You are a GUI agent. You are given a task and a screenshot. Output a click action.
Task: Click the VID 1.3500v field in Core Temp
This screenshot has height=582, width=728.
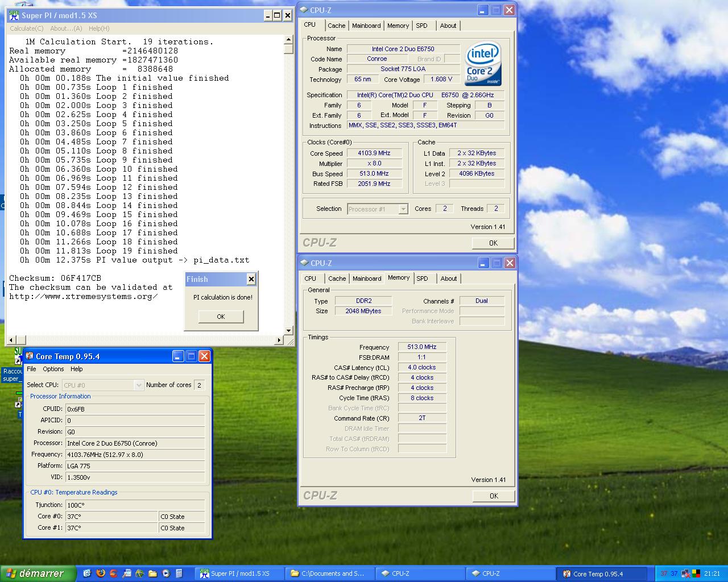(135, 477)
